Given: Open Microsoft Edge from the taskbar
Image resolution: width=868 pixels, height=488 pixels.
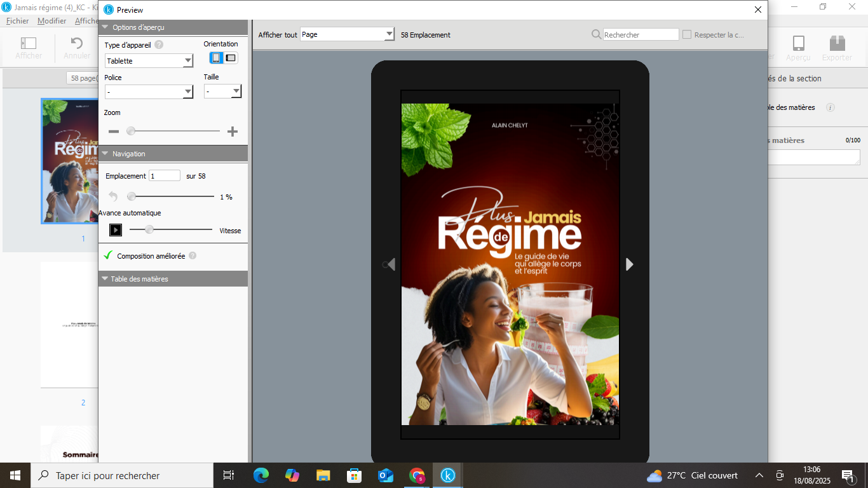Looking at the screenshot, I should point(261,475).
